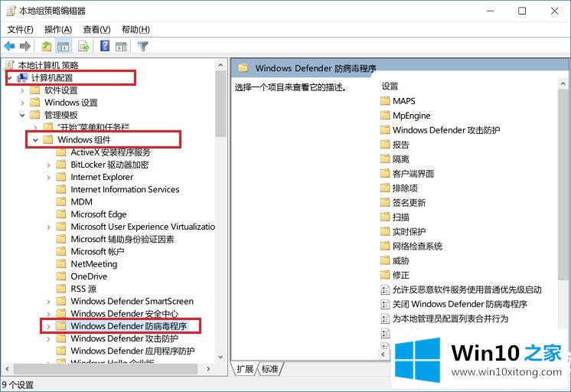The height and width of the screenshot is (392, 571).
Task: Click the Export list toolbar icon
Action: pyautogui.click(x=83, y=46)
